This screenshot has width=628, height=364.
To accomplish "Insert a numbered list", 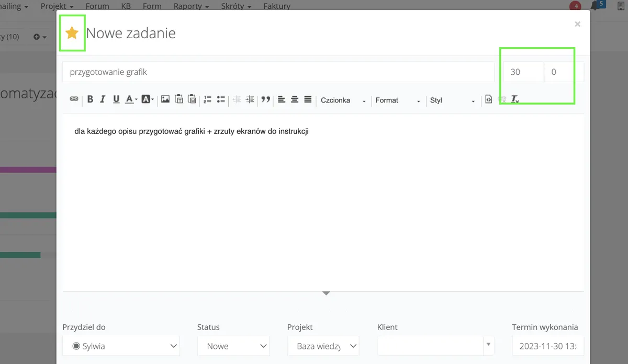I will (207, 99).
